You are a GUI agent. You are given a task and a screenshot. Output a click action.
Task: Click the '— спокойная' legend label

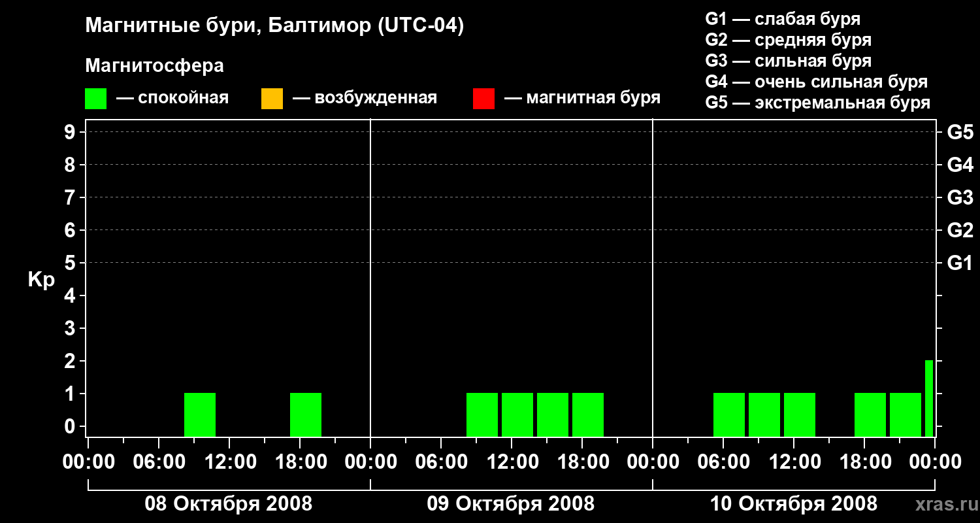coord(172,98)
